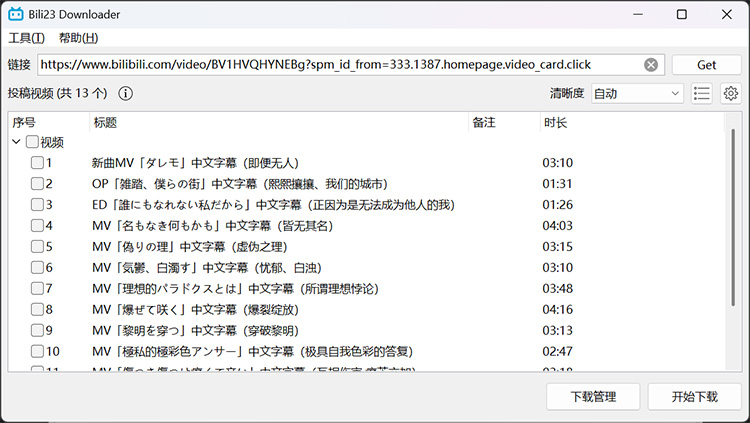The image size is (750, 423).
Task: Sort by the 序号 column header
Action: tap(50, 122)
